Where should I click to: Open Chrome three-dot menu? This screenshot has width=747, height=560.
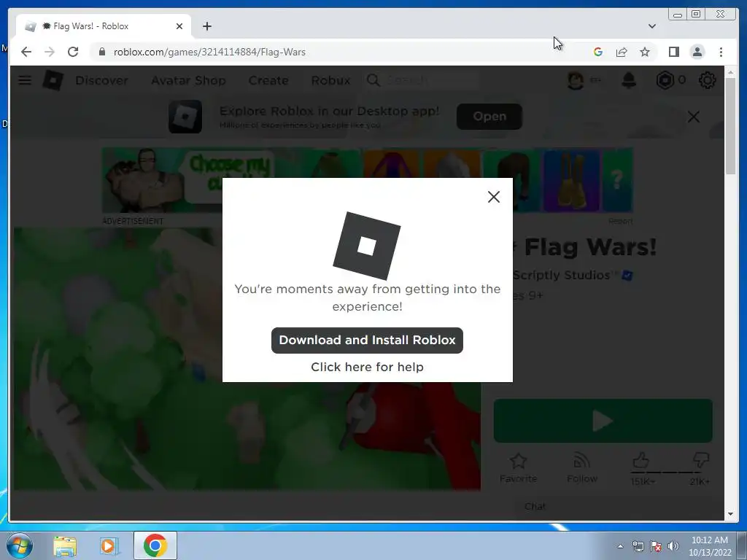pyautogui.click(x=721, y=52)
